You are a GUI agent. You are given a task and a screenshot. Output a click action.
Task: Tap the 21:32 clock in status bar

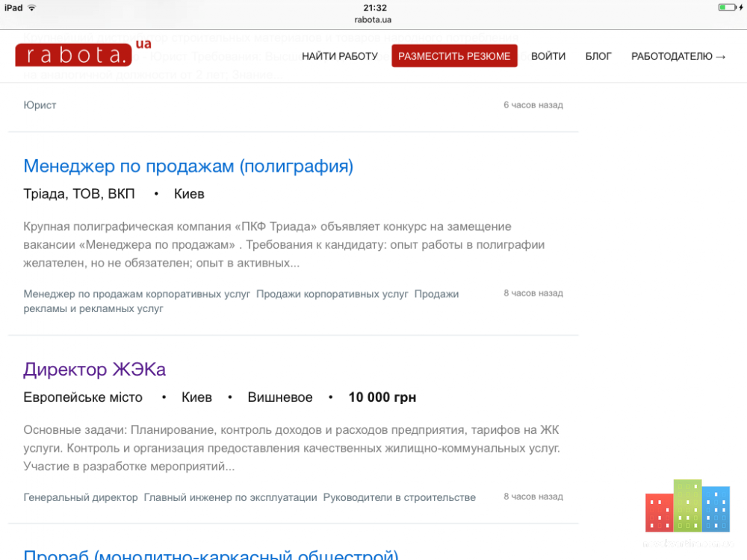(376, 7)
